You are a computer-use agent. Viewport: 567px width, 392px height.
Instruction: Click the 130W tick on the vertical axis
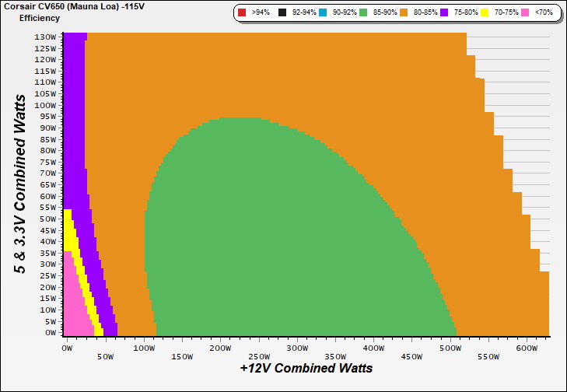(45, 37)
